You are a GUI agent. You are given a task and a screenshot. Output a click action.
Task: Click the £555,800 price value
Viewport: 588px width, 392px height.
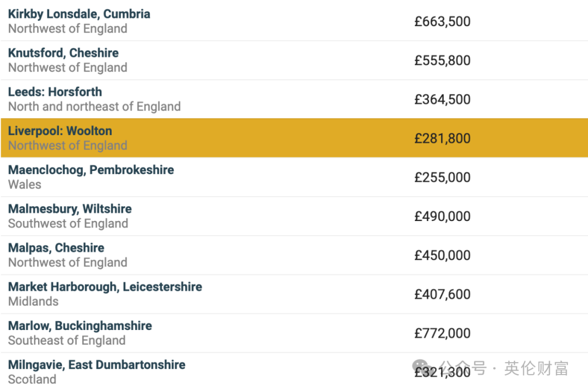[443, 60]
